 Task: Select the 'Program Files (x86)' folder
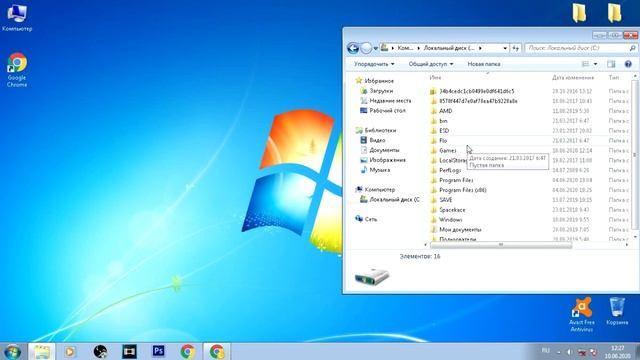[458, 190]
